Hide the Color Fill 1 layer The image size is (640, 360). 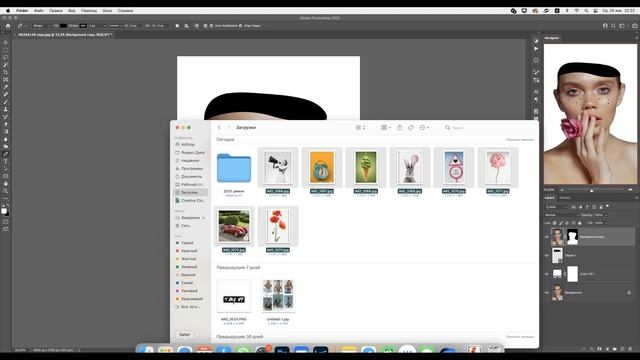[547, 274]
